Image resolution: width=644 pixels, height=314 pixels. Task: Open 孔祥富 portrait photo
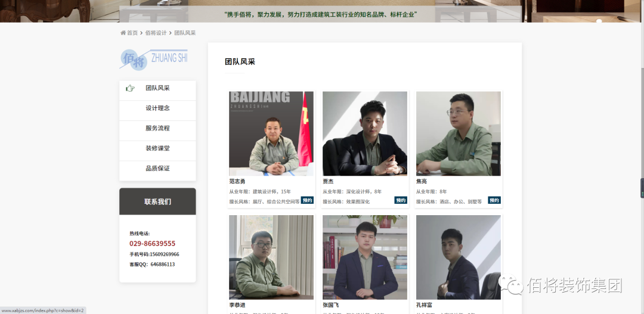pos(459,257)
